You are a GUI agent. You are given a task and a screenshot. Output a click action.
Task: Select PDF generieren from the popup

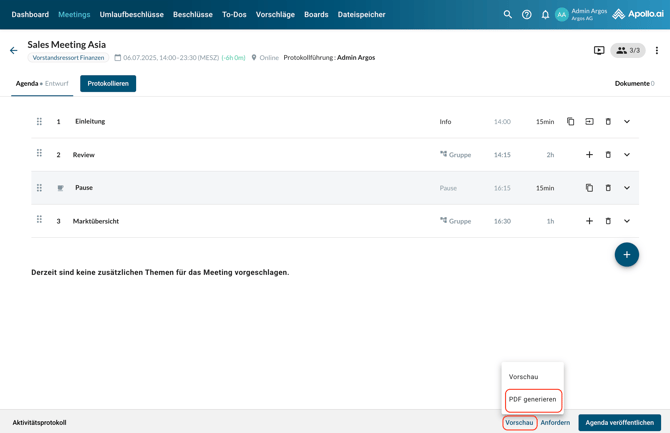coord(533,399)
